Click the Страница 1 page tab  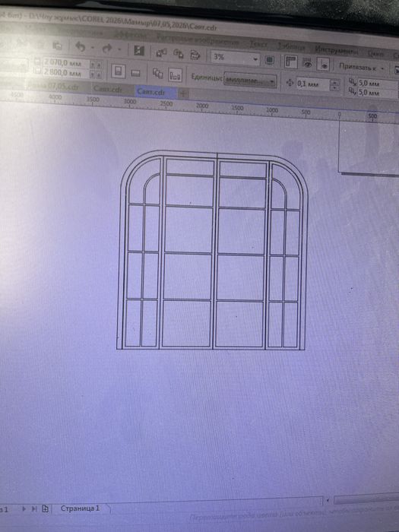pos(80,508)
